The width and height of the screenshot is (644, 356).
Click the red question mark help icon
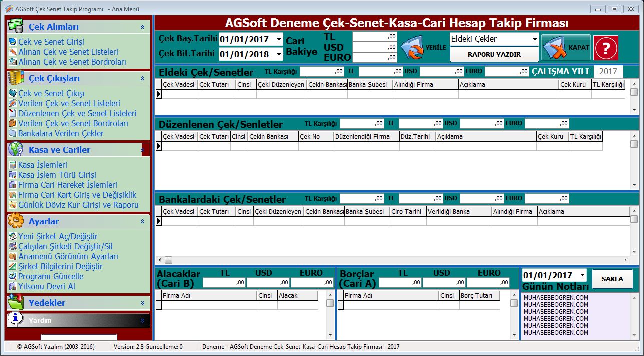pyautogui.click(x=606, y=48)
